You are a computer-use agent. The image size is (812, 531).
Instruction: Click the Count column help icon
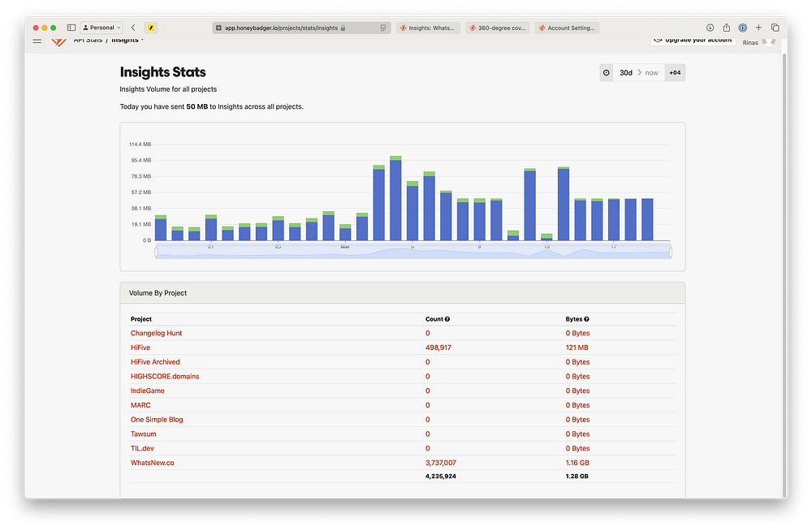(447, 319)
